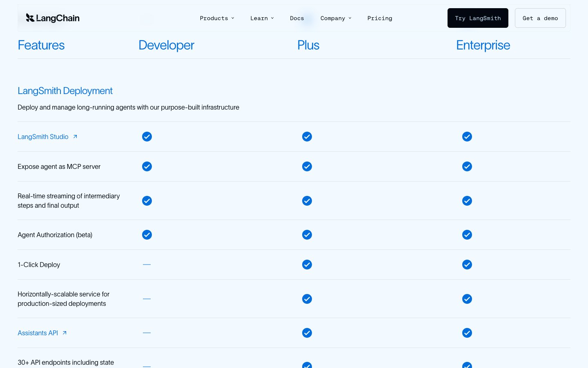Click the Try LangSmith button
Screen dimensions: 588x368
click(478, 18)
